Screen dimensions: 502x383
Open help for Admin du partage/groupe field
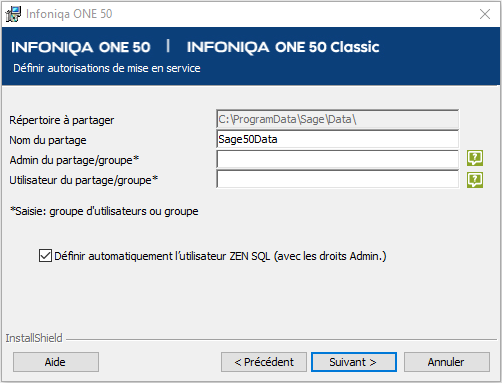coord(475,158)
